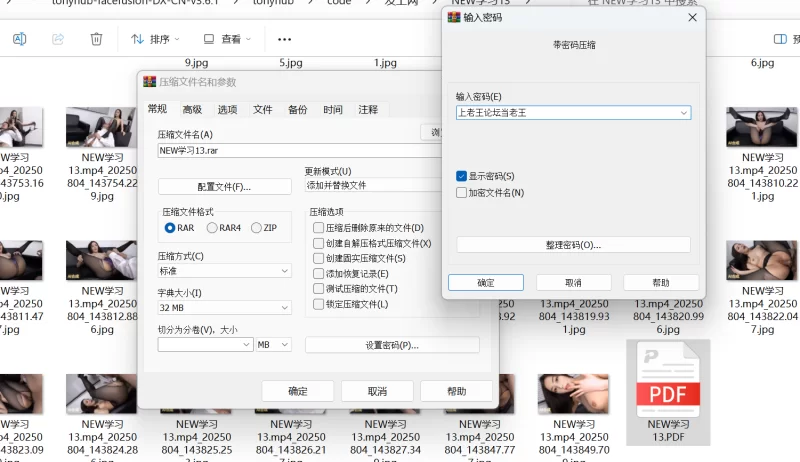Click the 整理密码(O)... button

[573, 245]
